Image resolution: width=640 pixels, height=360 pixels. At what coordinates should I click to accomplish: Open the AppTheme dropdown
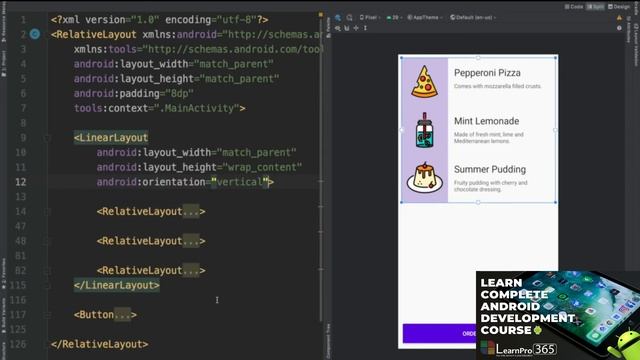[x=425, y=18]
